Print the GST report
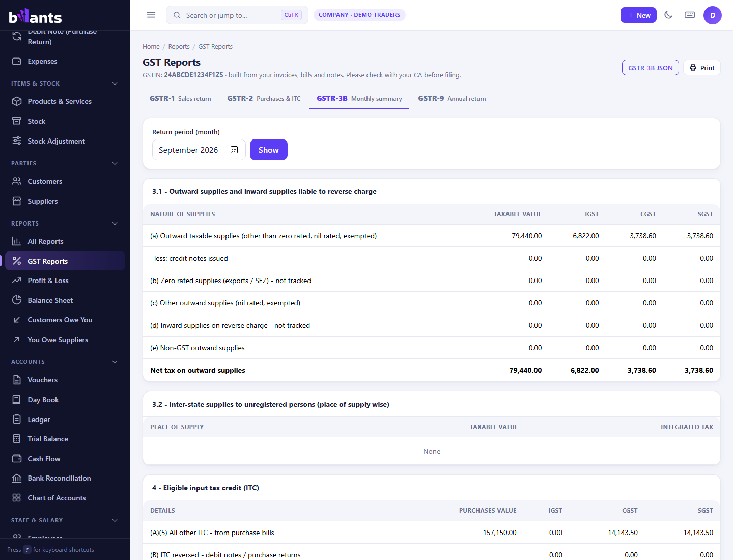 click(x=702, y=68)
